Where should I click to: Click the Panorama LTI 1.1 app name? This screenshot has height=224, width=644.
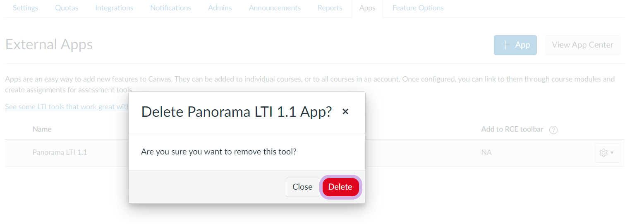tap(60, 152)
